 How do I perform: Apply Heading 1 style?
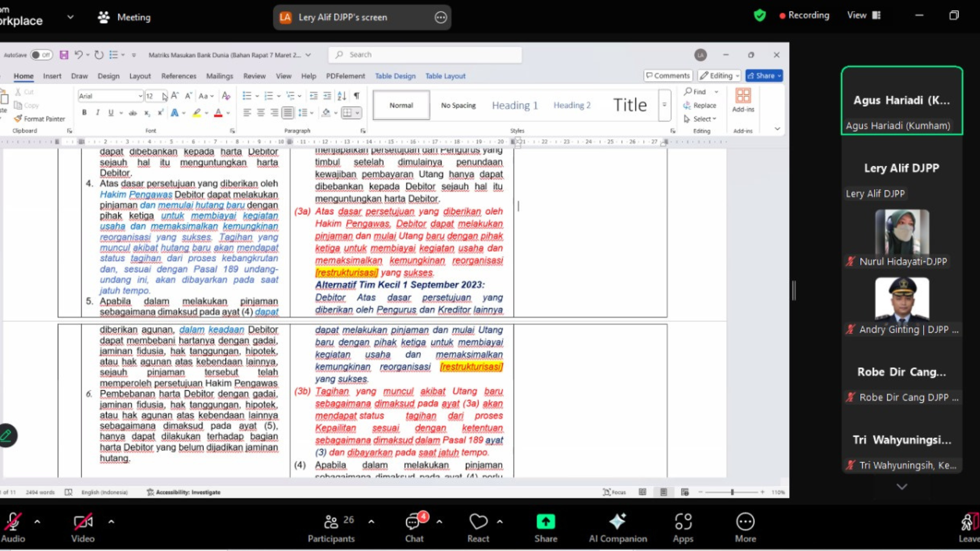(x=514, y=105)
